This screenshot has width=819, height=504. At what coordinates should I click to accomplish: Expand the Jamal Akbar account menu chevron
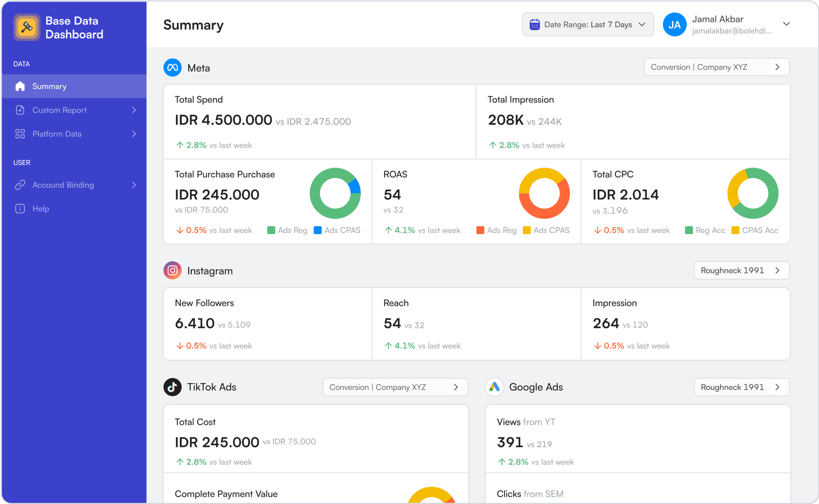coord(787,24)
